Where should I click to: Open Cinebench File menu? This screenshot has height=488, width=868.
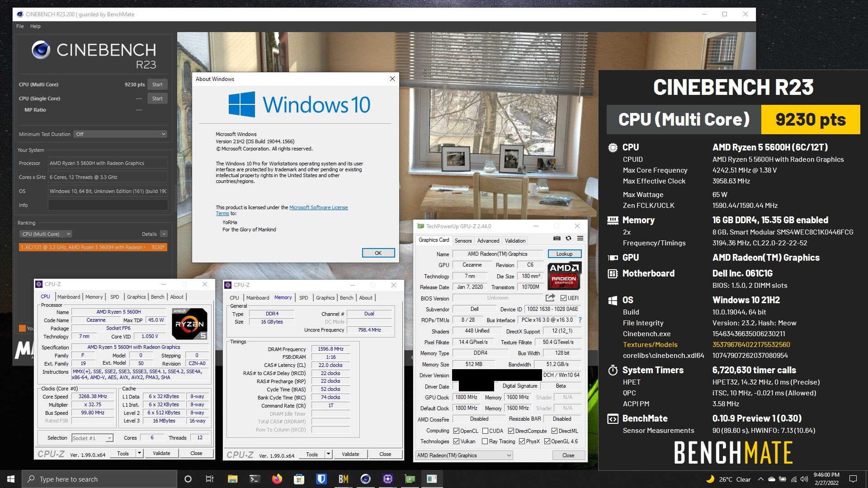coord(20,26)
